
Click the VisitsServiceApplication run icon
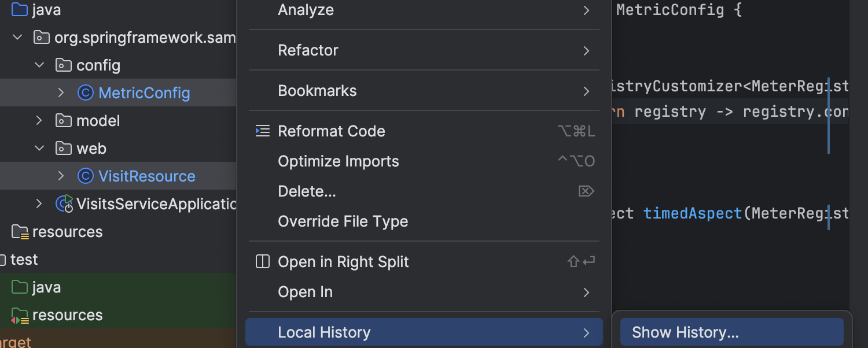64,203
